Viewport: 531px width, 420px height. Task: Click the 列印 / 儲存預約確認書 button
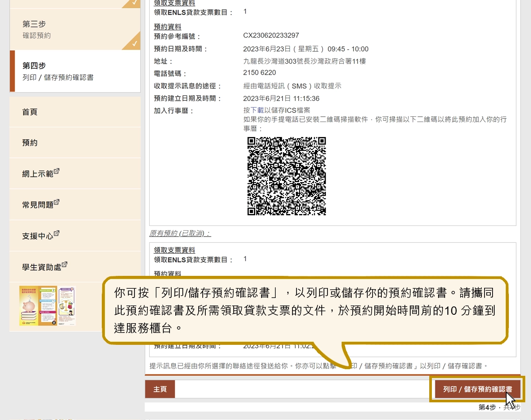(479, 389)
